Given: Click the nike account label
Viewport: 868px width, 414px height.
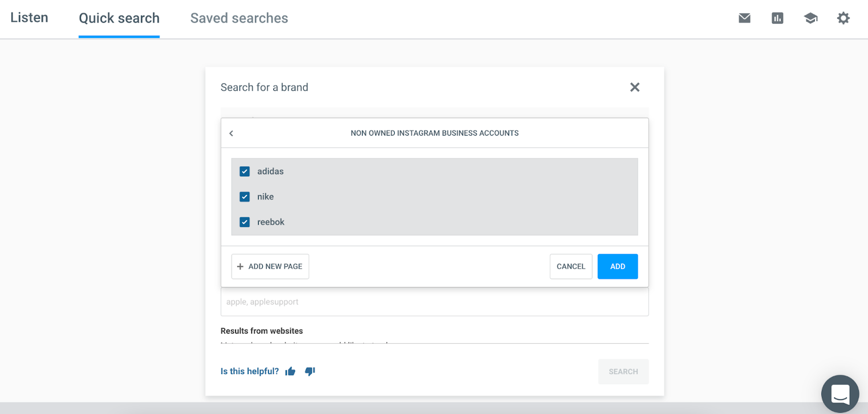Looking at the screenshot, I should point(265,197).
